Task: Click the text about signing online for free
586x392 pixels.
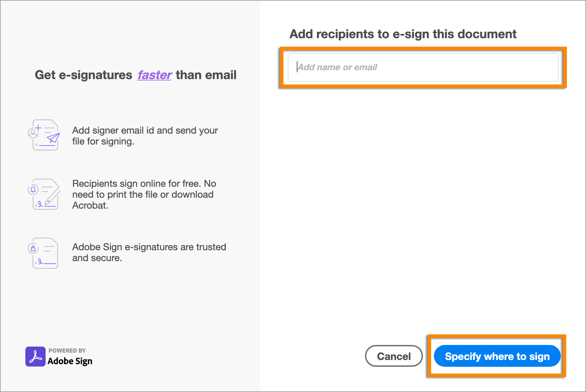Action: (144, 194)
